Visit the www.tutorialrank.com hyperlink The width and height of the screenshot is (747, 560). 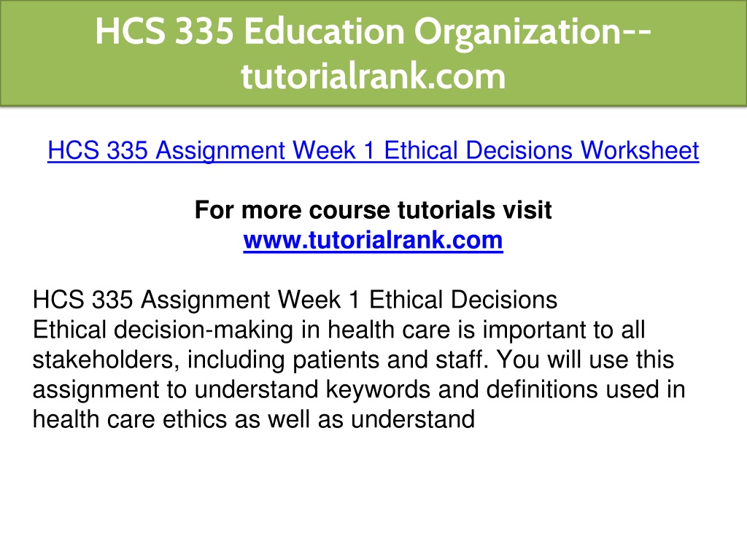tap(373, 240)
